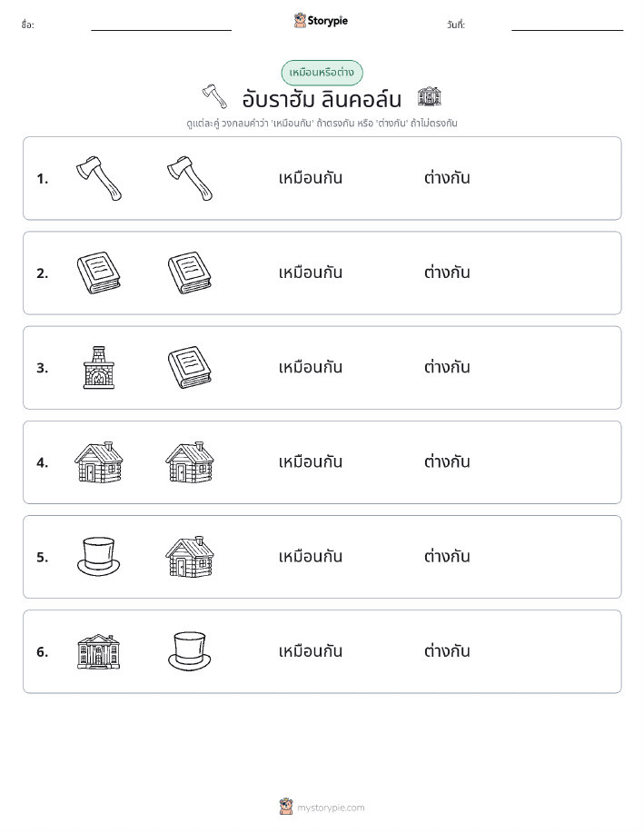644x833 pixels.
Task: Click the axe icon beside the title
Action: coord(214,96)
